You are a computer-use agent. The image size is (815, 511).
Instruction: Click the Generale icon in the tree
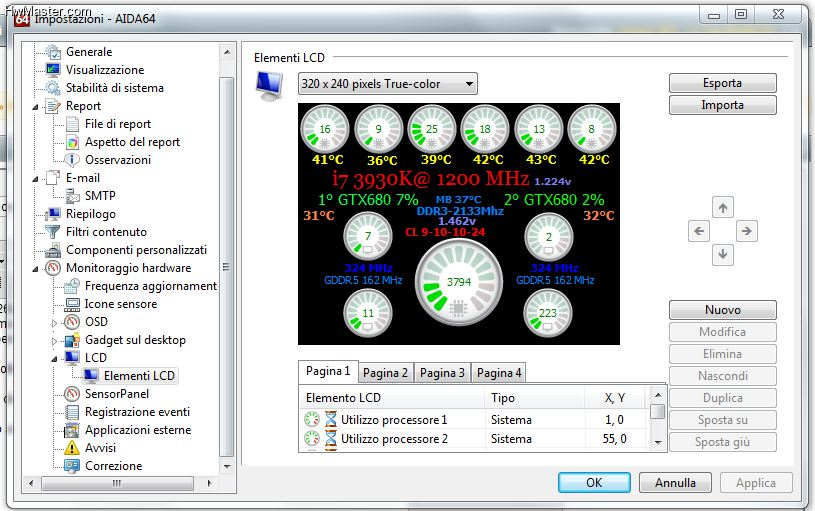pyautogui.click(x=52, y=51)
